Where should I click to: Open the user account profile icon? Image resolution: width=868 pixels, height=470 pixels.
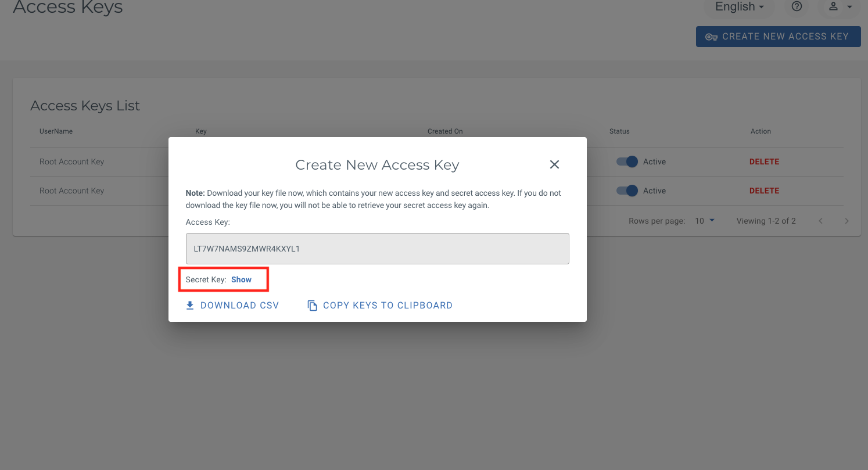click(833, 6)
